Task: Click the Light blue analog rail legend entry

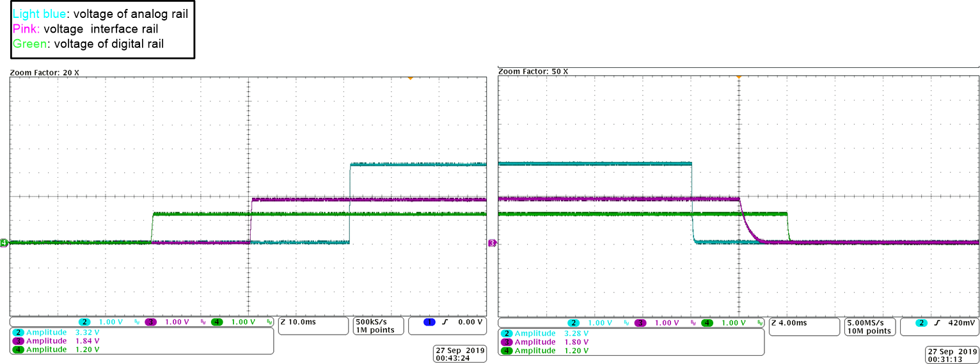Action: (x=100, y=13)
